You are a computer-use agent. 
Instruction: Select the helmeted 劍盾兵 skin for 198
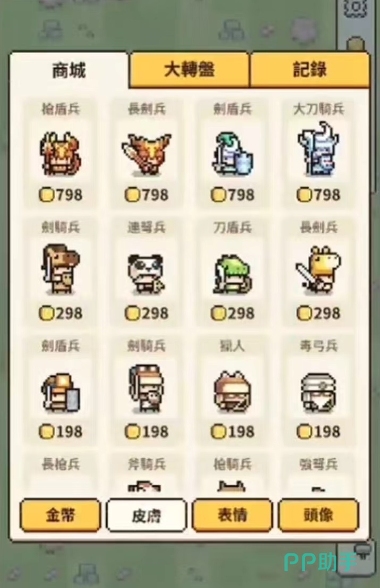(61, 390)
